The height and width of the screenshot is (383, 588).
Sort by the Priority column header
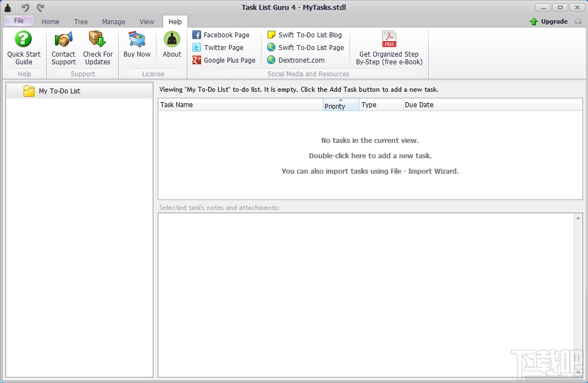341,104
